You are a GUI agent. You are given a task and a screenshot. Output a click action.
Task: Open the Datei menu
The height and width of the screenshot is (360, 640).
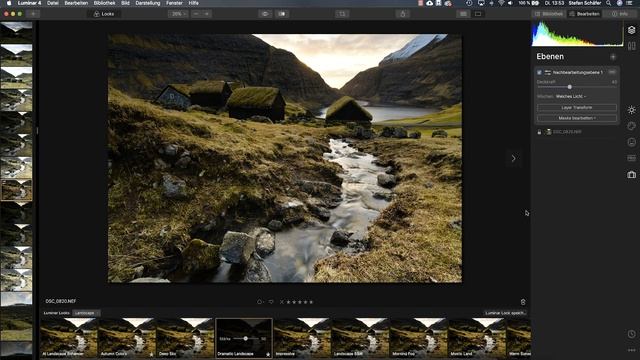[53, 3]
